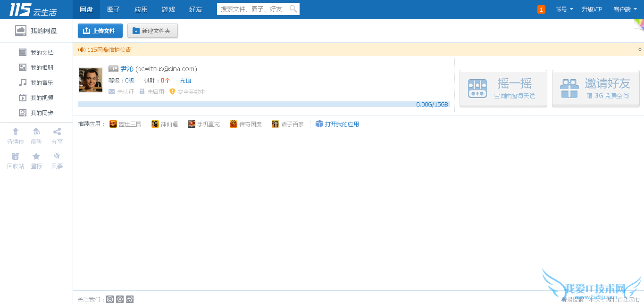Open the 回收站 recycle bin
Image resolution: width=644 pixels, height=304 pixels.
click(16, 160)
